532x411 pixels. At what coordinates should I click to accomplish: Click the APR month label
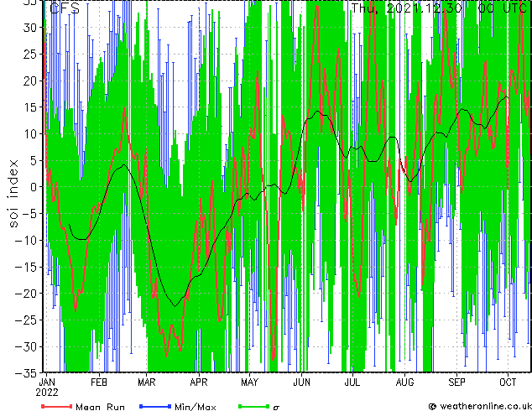(199, 382)
